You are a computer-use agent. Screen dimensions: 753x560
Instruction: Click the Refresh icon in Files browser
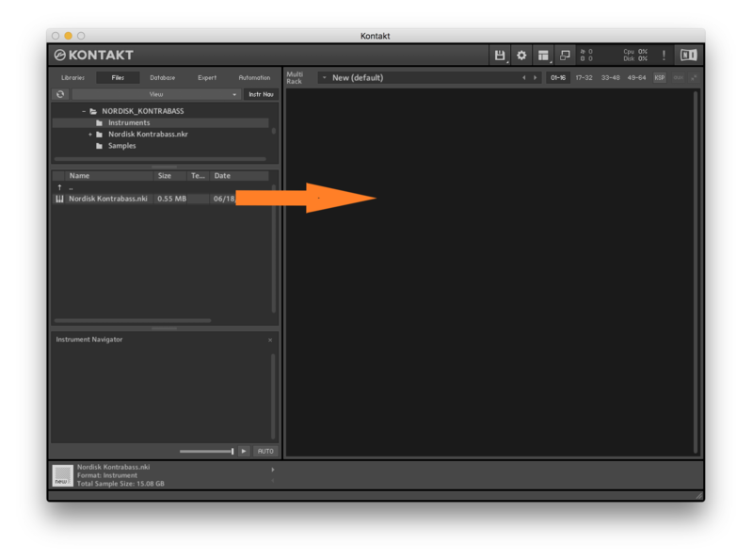click(60, 94)
